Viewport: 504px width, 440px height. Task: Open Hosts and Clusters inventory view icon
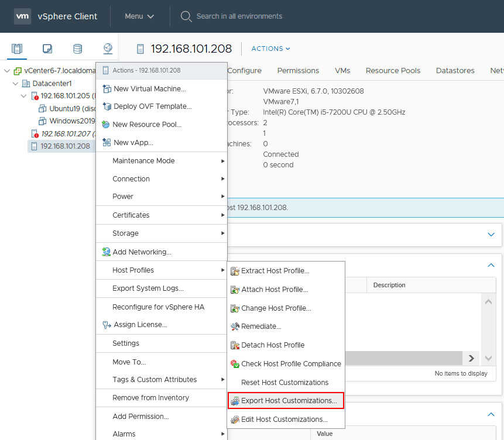point(17,49)
